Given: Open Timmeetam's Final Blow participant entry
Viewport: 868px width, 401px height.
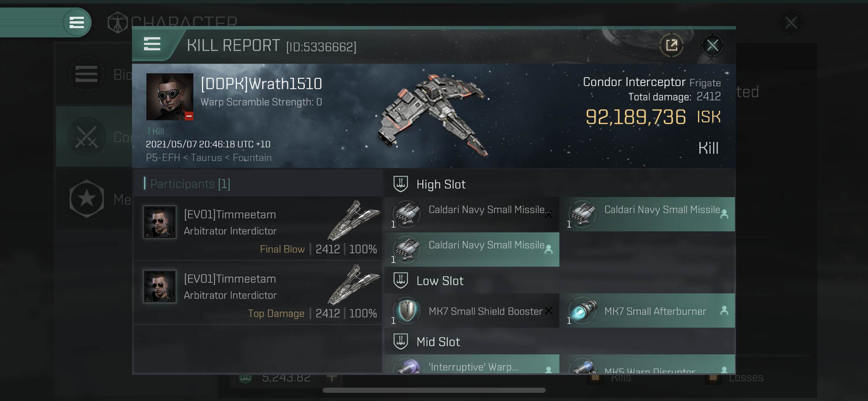Looking at the screenshot, I should click(258, 228).
